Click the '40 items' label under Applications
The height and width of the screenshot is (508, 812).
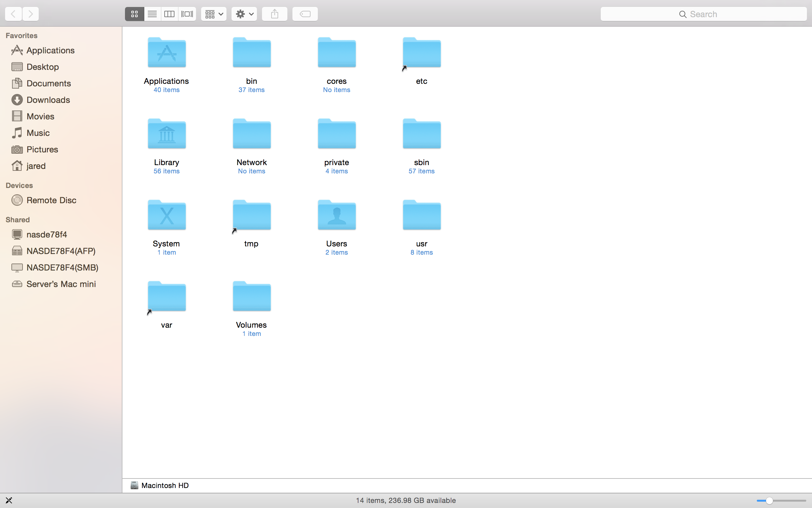pos(167,90)
